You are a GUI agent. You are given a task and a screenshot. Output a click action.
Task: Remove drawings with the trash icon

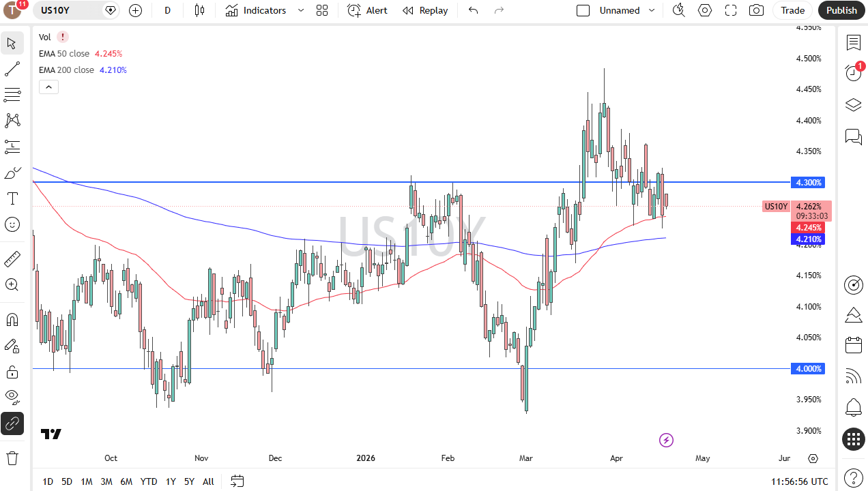tap(12, 457)
